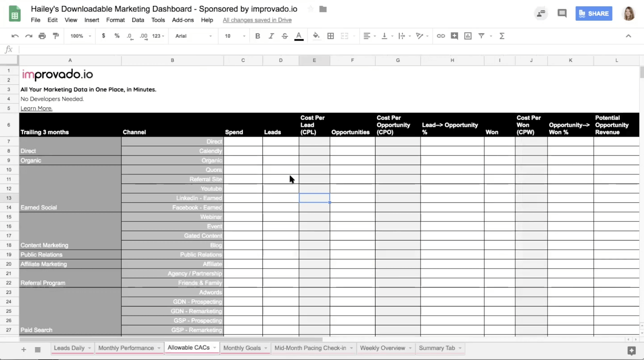Toggle bold formatting
The image size is (644, 360).
point(258,36)
